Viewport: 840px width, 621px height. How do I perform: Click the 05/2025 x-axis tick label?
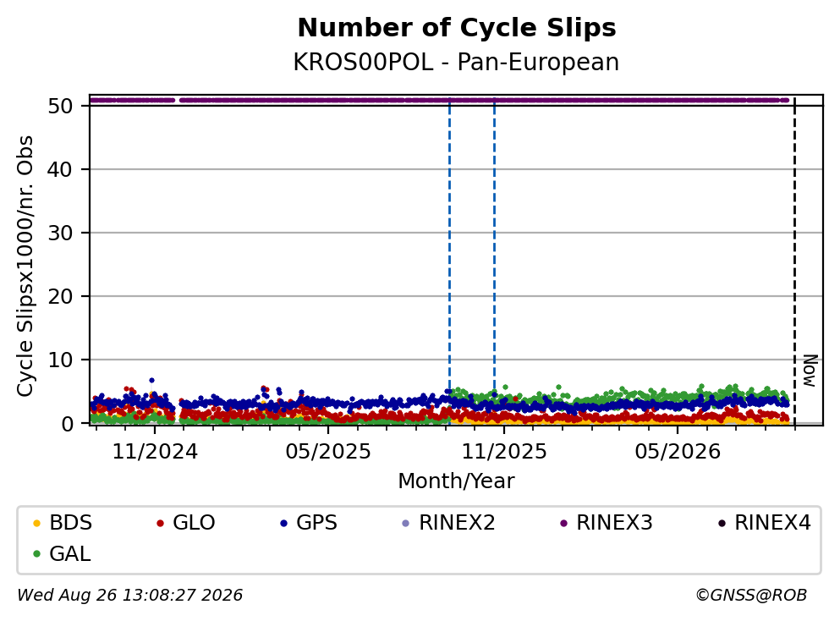pos(328,452)
